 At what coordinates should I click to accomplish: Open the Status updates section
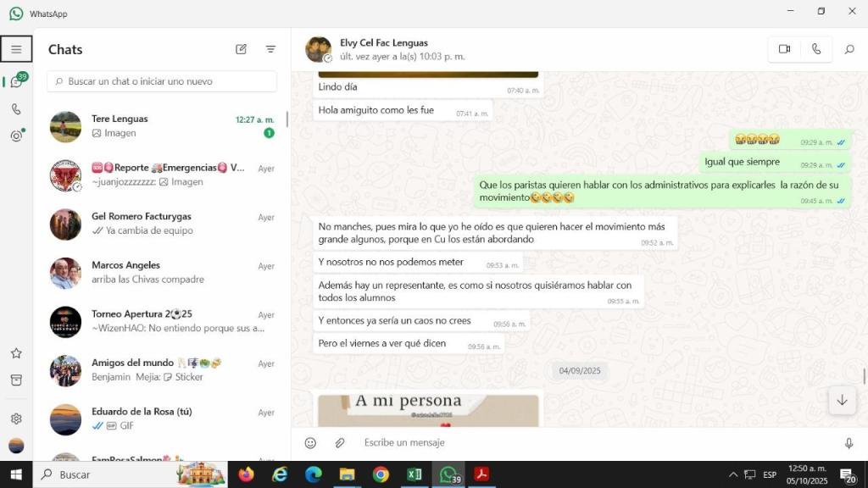coord(16,136)
